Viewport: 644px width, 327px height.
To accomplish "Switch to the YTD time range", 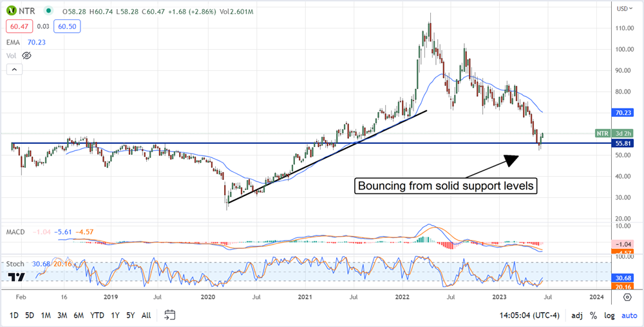I will (x=97, y=315).
